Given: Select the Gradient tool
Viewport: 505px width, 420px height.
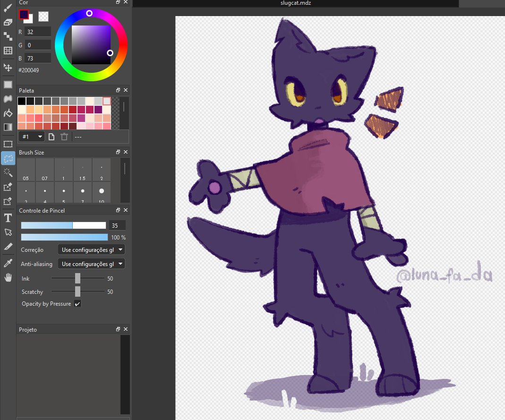Looking at the screenshot, I should point(8,127).
